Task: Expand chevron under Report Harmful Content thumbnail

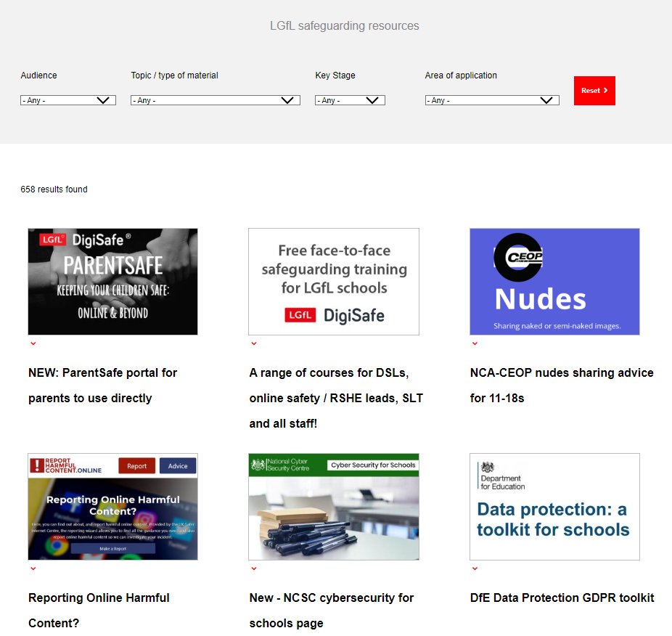Action: click(x=33, y=568)
